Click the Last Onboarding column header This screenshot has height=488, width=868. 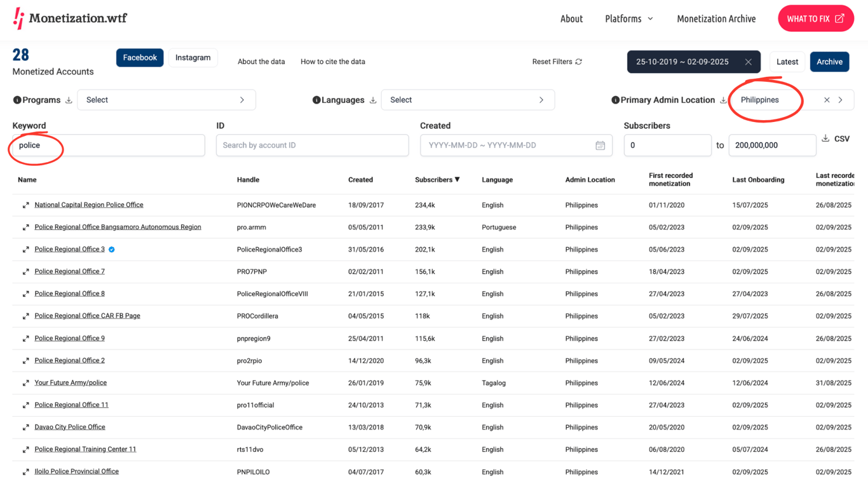[758, 180]
